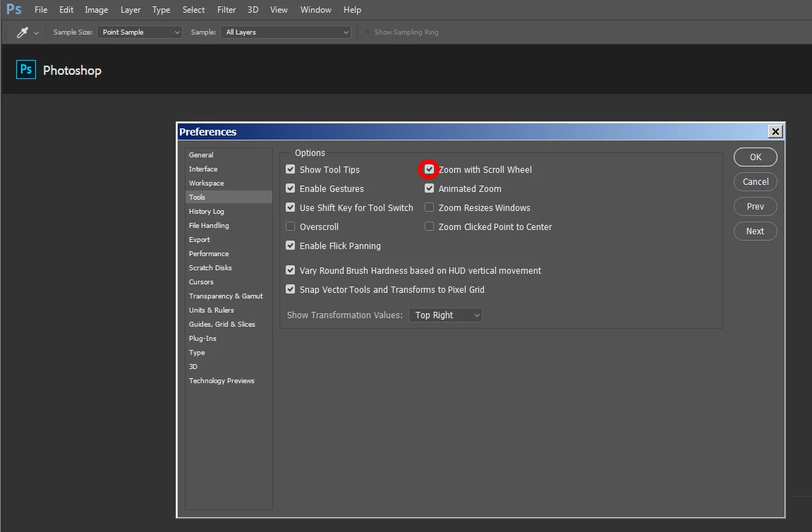Select 3D category in Preferences list
Image resolution: width=812 pixels, height=532 pixels.
229,366
